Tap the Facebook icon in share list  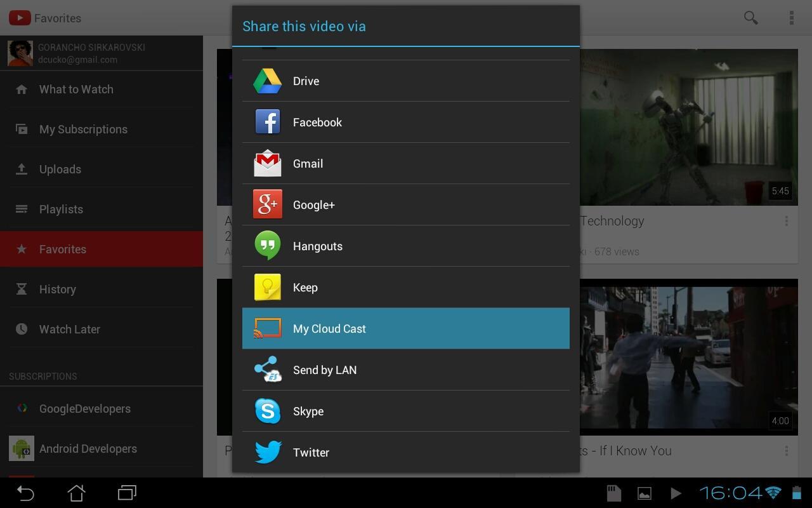click(268, 122)
